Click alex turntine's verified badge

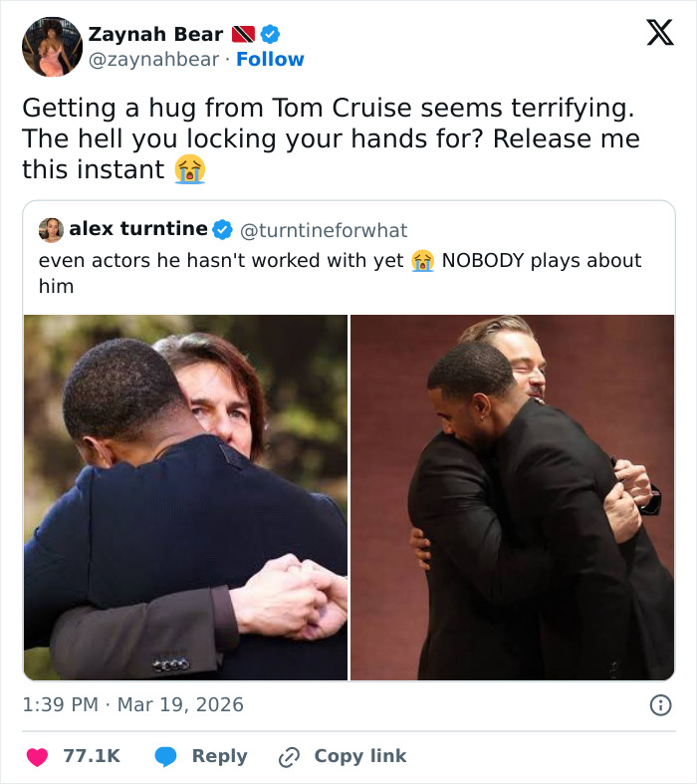(222, 230)
